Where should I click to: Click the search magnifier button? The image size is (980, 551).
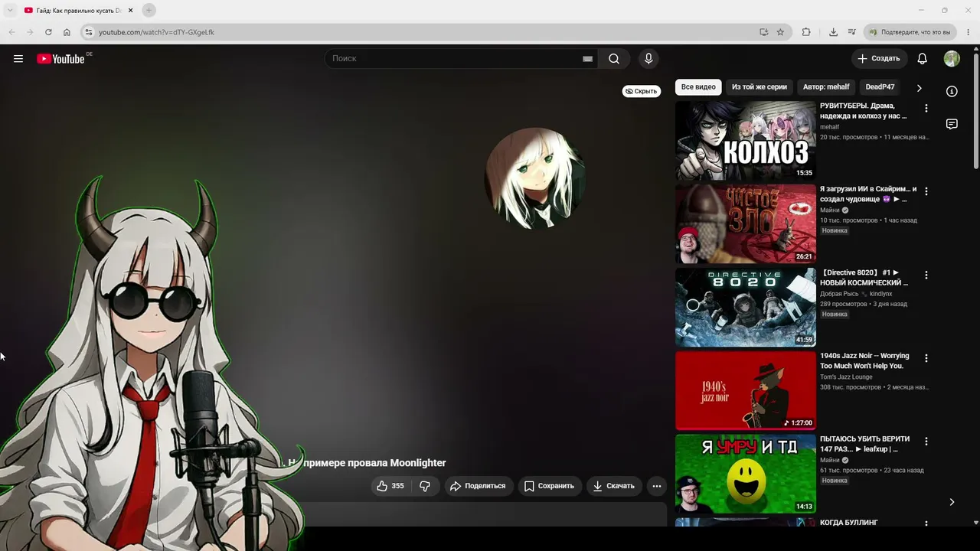(614, 59)
